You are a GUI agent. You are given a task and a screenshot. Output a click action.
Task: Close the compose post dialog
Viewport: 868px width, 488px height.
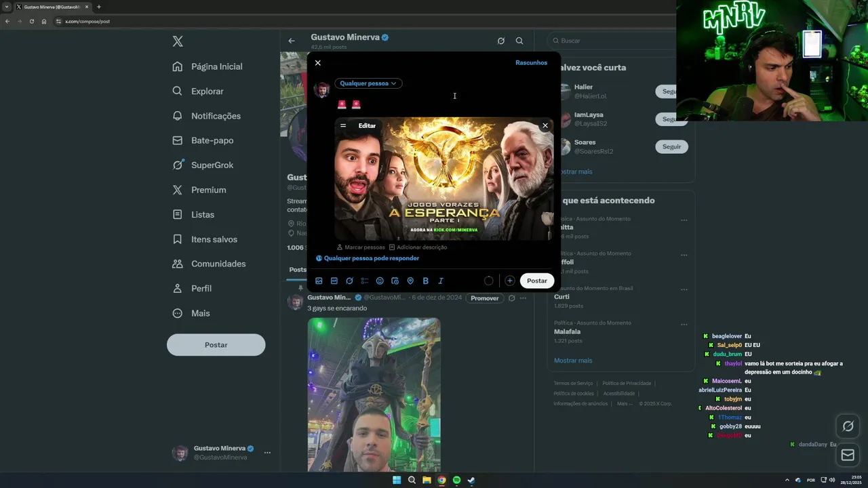(318, 63)
